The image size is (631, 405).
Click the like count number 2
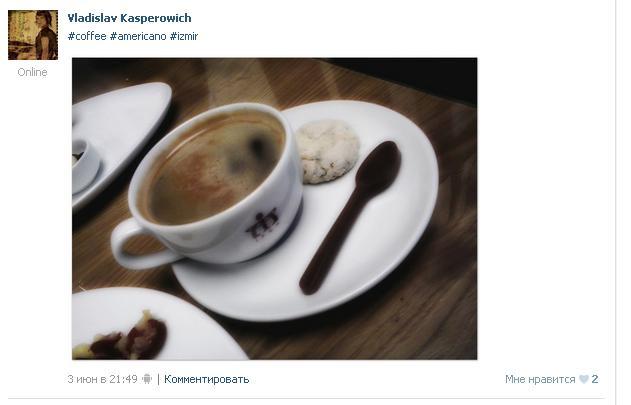pos(595,379)
